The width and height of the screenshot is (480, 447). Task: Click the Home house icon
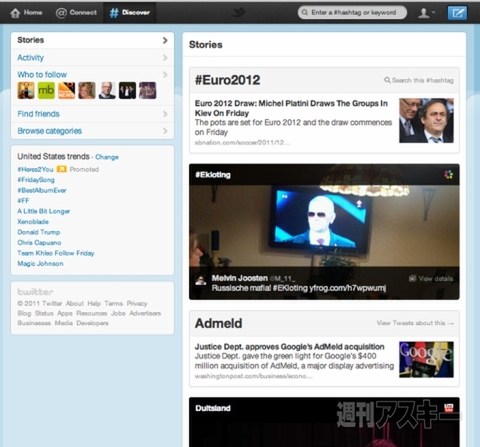tap(15, 13)
